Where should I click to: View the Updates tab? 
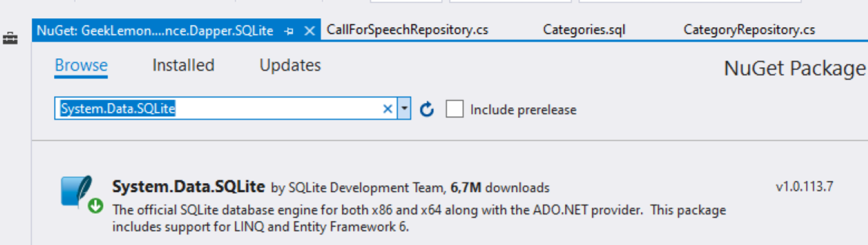pos(290,65)
